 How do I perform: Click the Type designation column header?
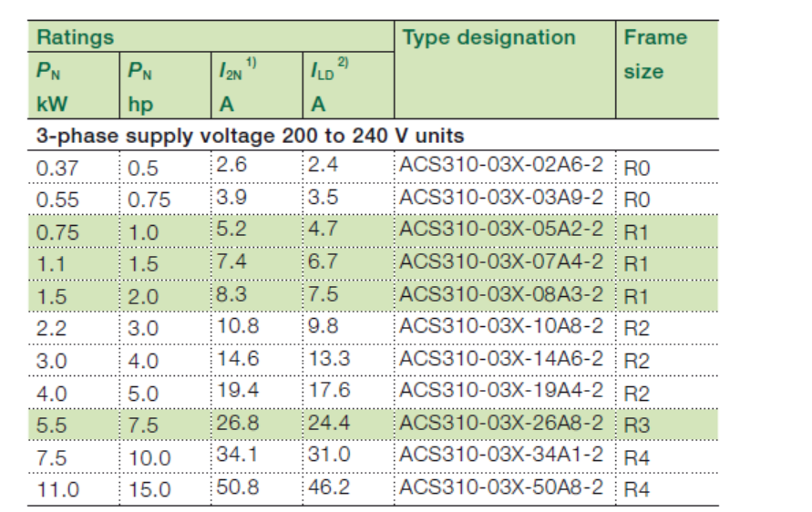(x=505, y=70)
